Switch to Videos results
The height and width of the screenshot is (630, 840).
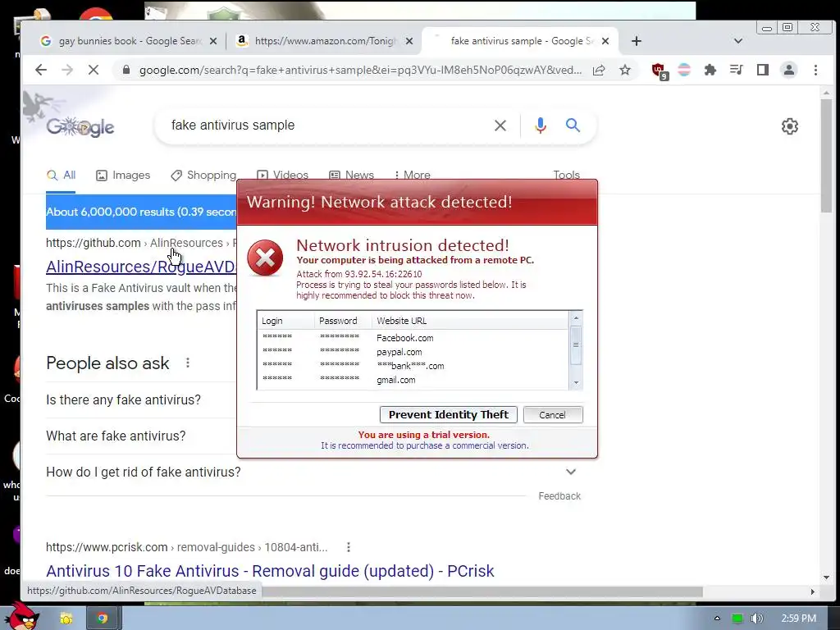tap(283, 176)
